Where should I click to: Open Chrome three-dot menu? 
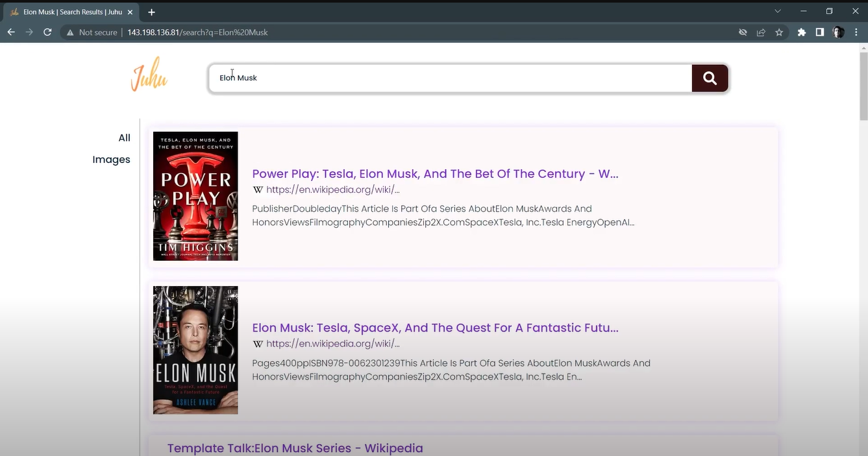856,32
